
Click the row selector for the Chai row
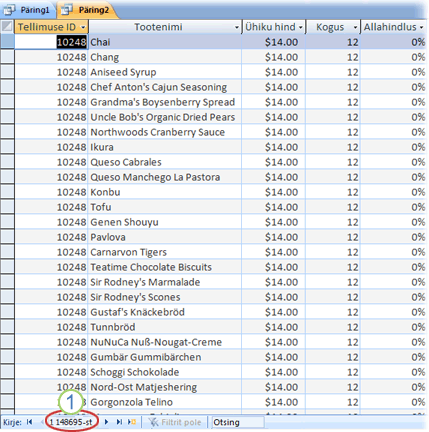pyautogui.click(x=7, y=42)
